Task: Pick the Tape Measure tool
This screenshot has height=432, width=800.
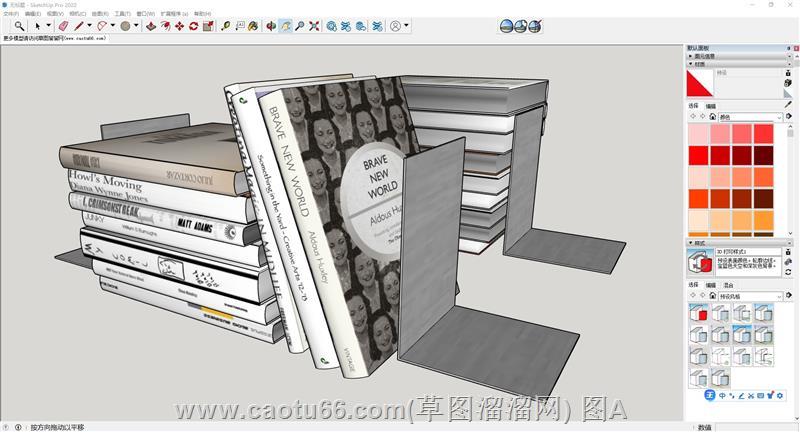Action: pos(226,26)
